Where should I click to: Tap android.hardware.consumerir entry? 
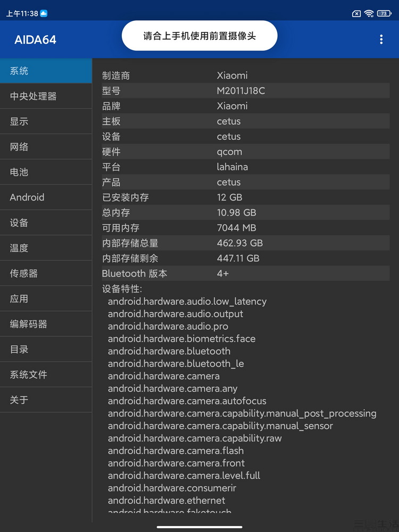pyautogui.click(x=172, y=488)
